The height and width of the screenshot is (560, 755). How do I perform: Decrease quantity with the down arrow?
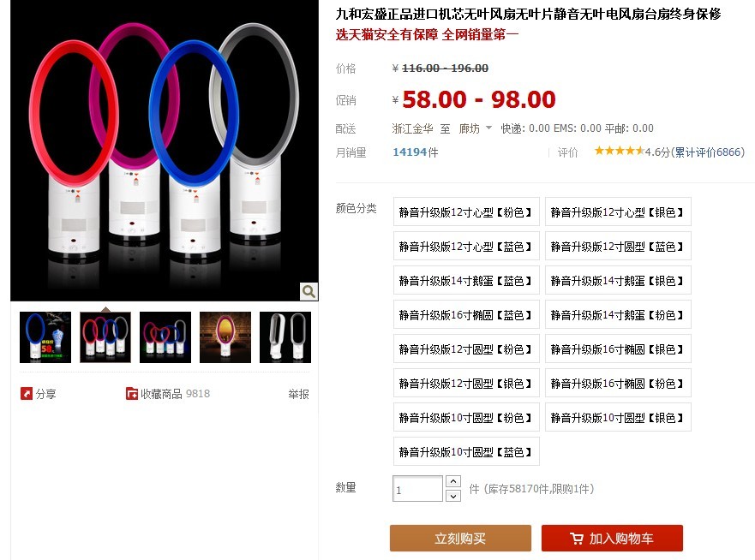pos(453,496)
